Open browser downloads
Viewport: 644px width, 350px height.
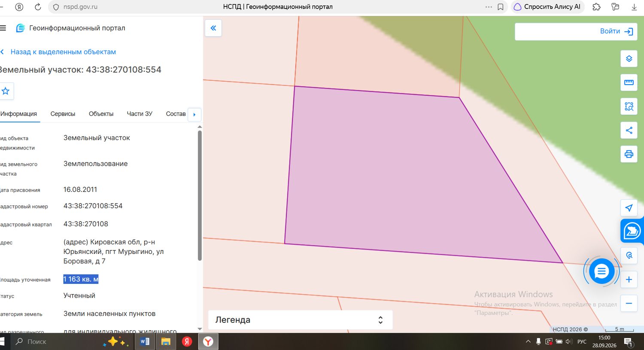point(634,7)
